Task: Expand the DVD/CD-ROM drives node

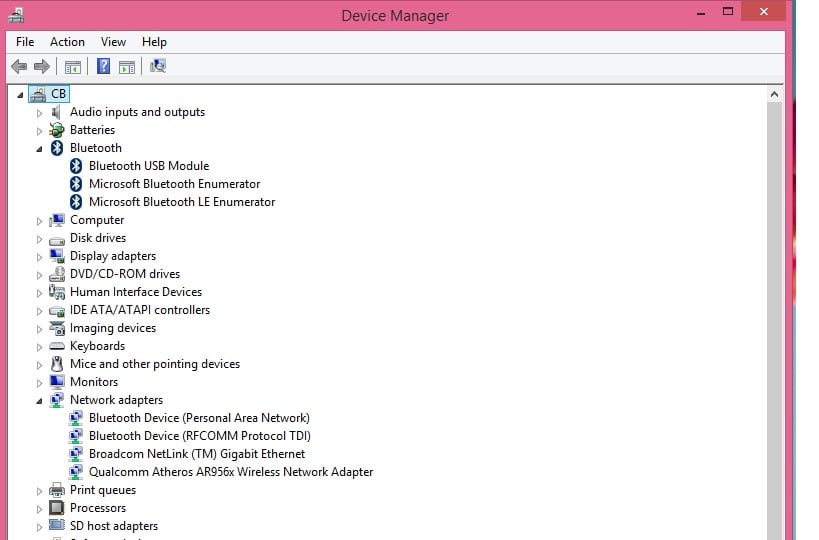Action: tap(39, 275)
